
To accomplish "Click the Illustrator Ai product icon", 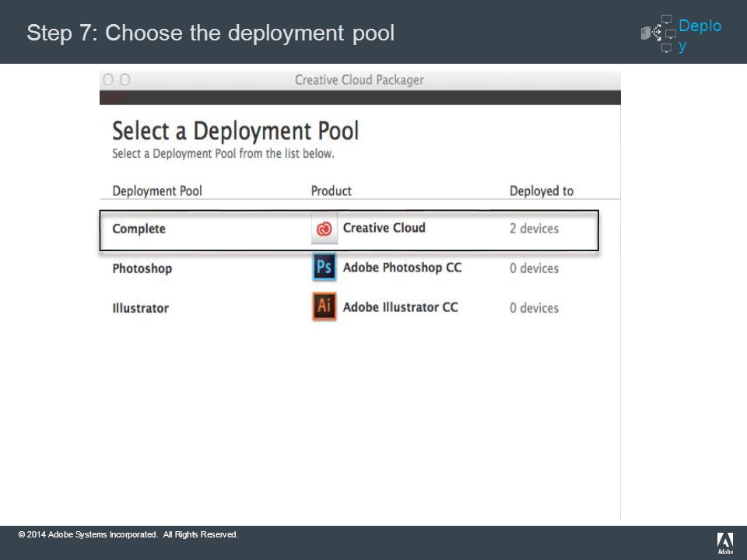I will point(324,306).
